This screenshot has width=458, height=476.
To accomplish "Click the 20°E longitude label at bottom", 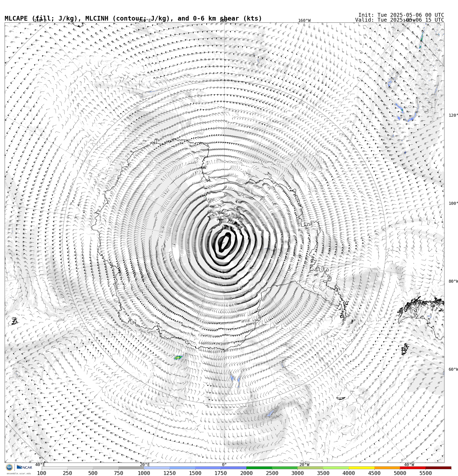I will tap(145, 465).
